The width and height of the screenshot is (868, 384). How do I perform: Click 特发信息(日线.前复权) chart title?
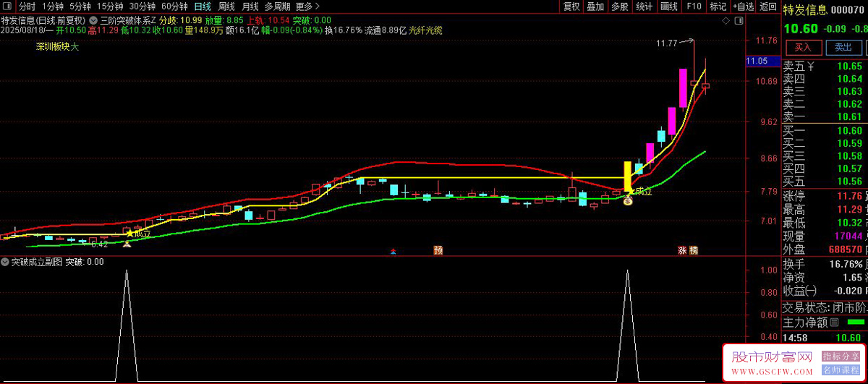point(43,20)
